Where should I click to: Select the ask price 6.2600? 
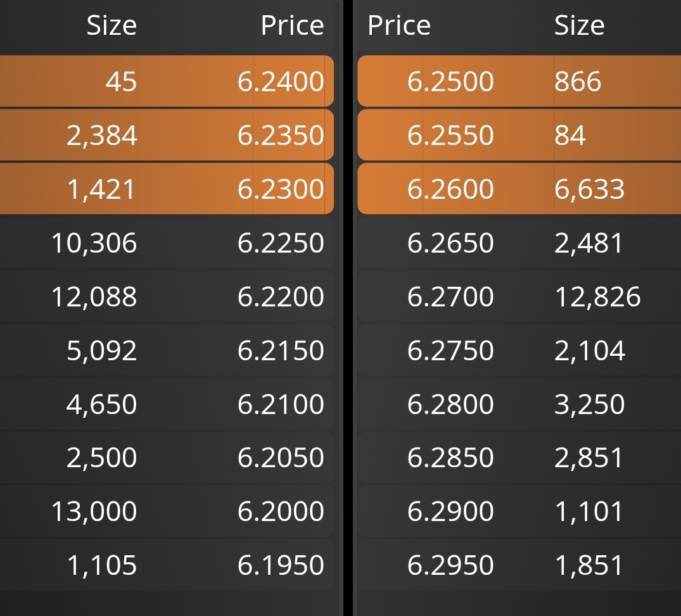450,189
